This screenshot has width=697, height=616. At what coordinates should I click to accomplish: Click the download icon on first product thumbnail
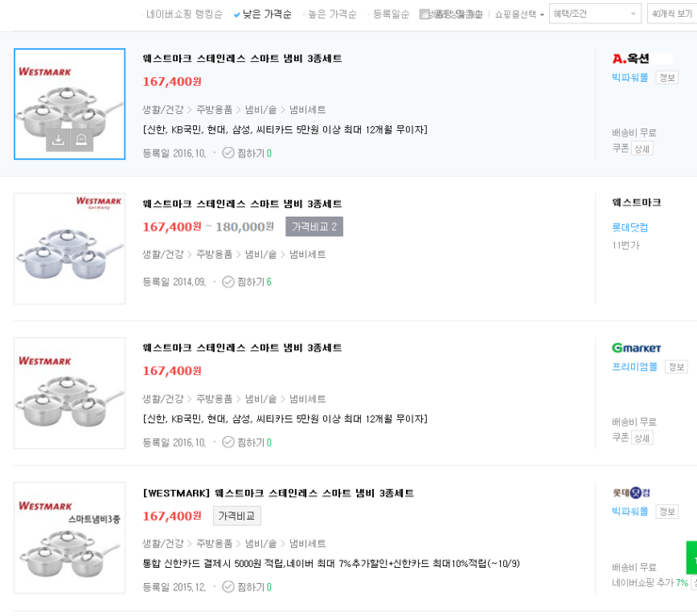pyautogui.click(x=57, y=139)
